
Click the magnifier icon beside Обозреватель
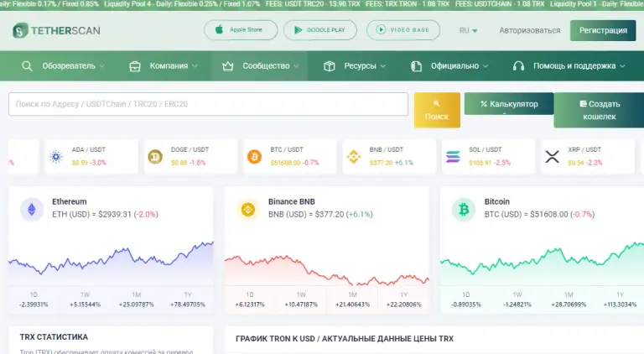[27, 66]
